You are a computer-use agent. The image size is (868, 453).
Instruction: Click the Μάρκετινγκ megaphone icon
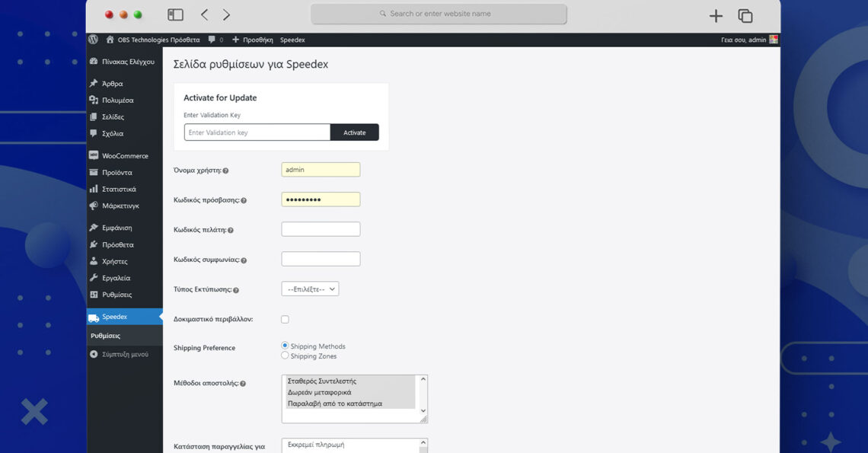click(94, 205)
